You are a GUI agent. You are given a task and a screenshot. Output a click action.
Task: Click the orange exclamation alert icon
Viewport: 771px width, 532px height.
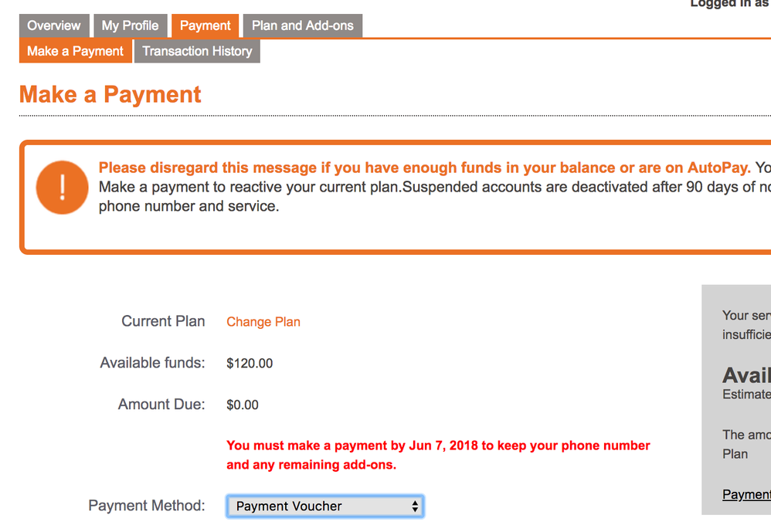pos(62,188)
